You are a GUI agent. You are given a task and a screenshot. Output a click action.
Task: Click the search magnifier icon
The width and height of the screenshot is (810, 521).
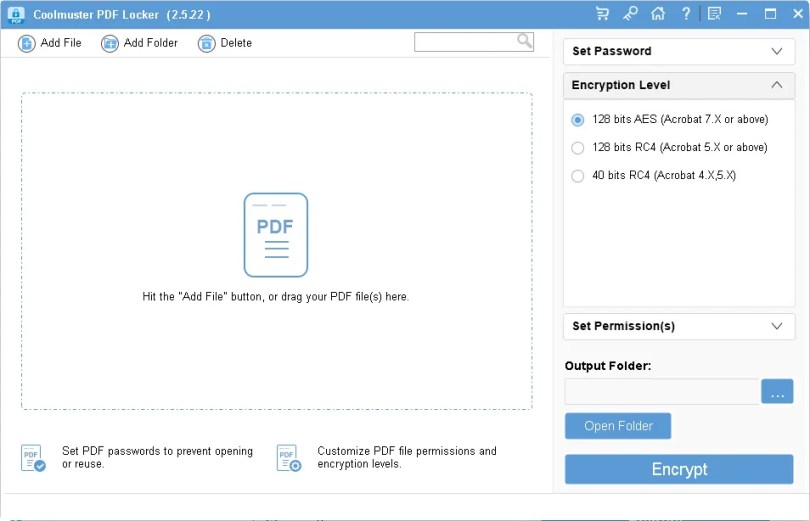524,41
